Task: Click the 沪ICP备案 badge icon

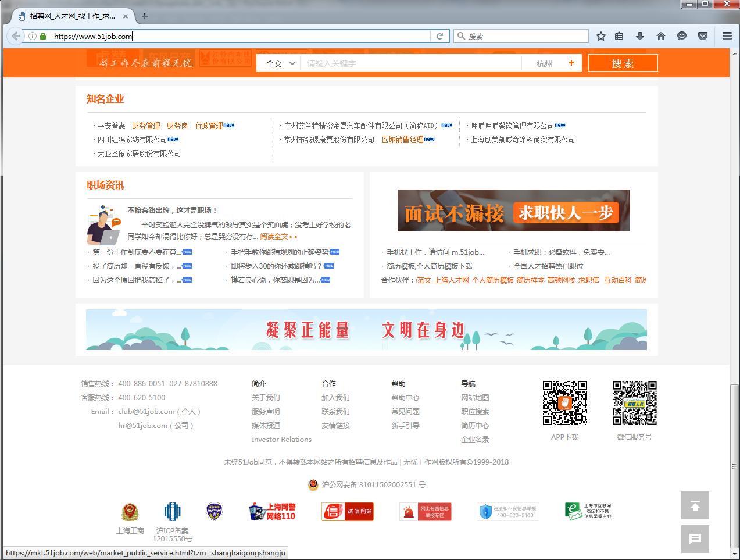Action: pyautogui.click(x=173, y=512)
